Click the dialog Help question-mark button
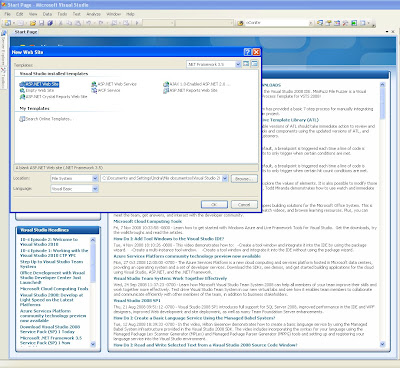The height and width of the screenshot is (368, 400). tap(247, 52)
